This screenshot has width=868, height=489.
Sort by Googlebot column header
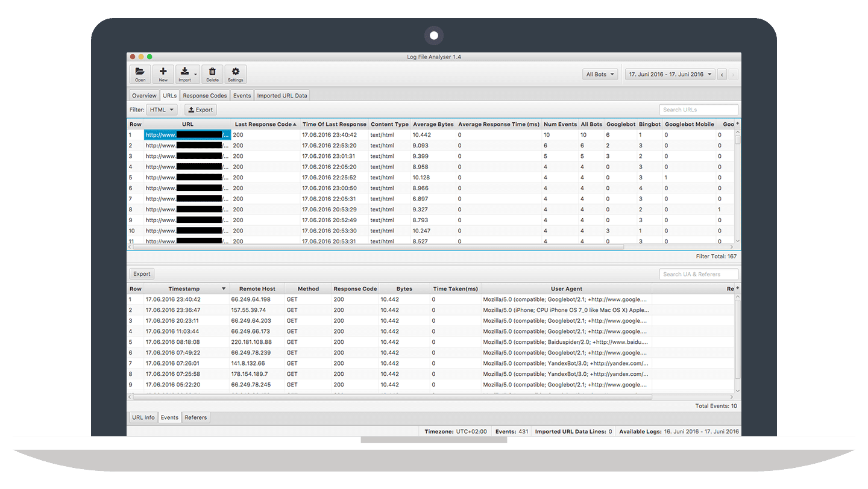pyautogui.click(x=620, y=125)
